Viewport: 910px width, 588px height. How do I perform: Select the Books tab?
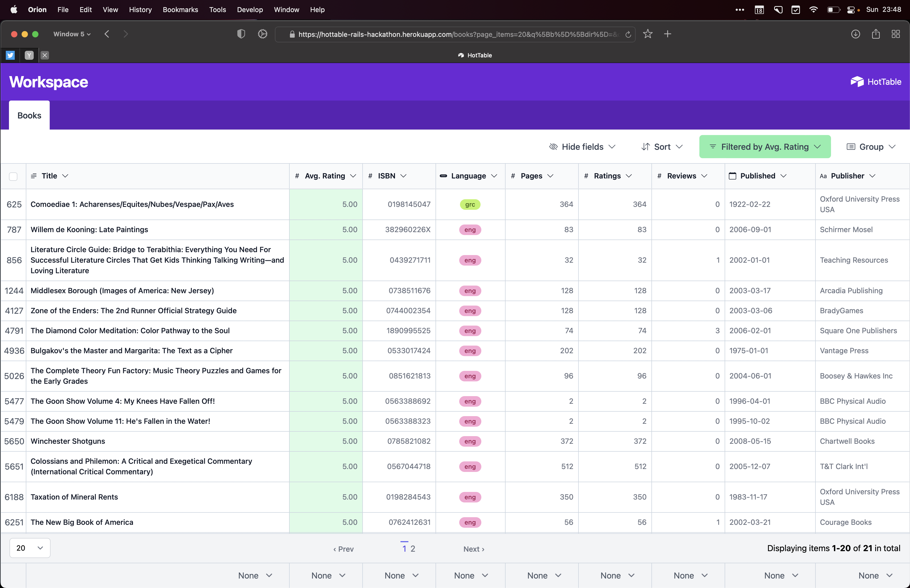tap(29, 115)
